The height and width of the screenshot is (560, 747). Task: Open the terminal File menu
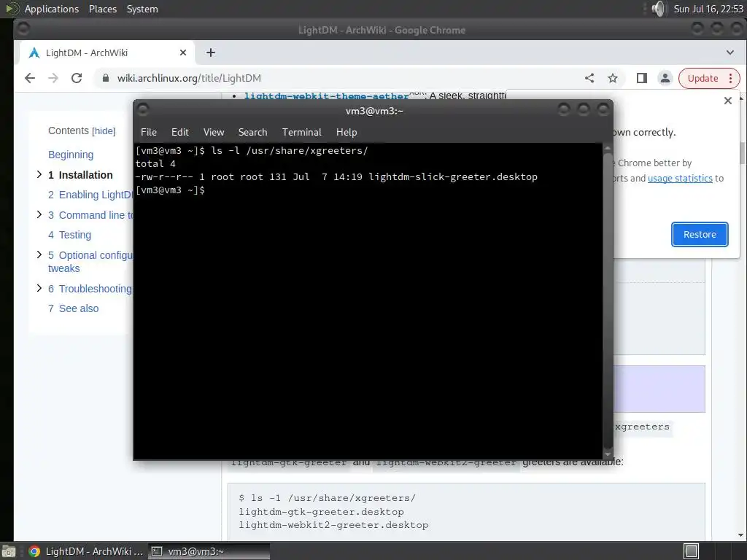pos(149,133)
